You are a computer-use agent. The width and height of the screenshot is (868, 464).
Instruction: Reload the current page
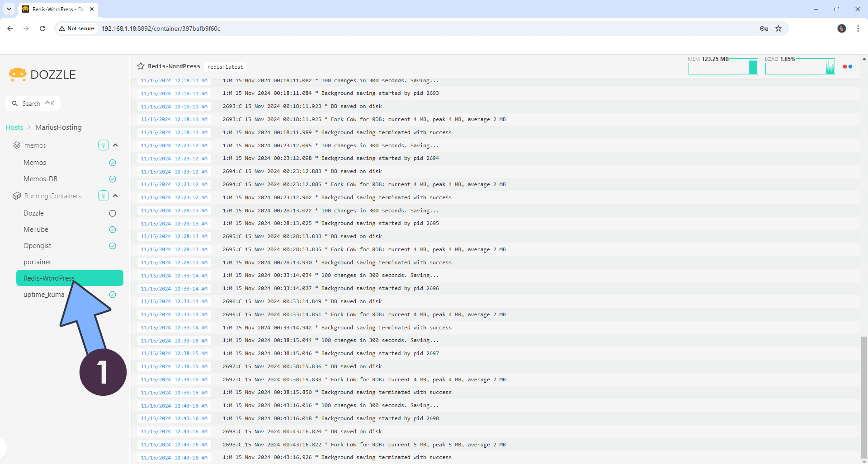(x=42, y=28)
